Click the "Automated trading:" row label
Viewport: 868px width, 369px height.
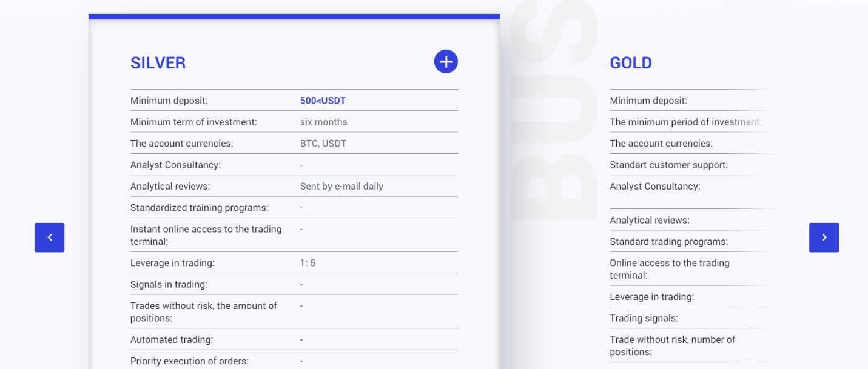click(x=172, y=340)
